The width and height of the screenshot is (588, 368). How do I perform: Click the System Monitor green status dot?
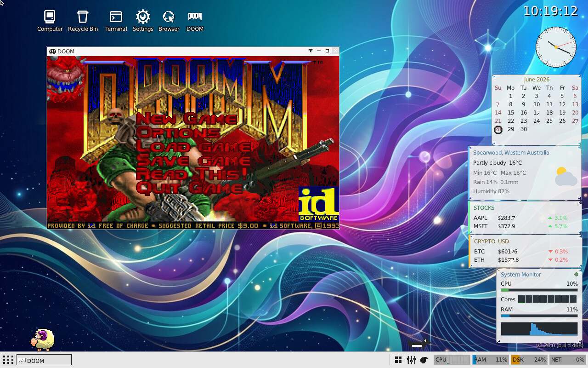(x=576, y=274)
